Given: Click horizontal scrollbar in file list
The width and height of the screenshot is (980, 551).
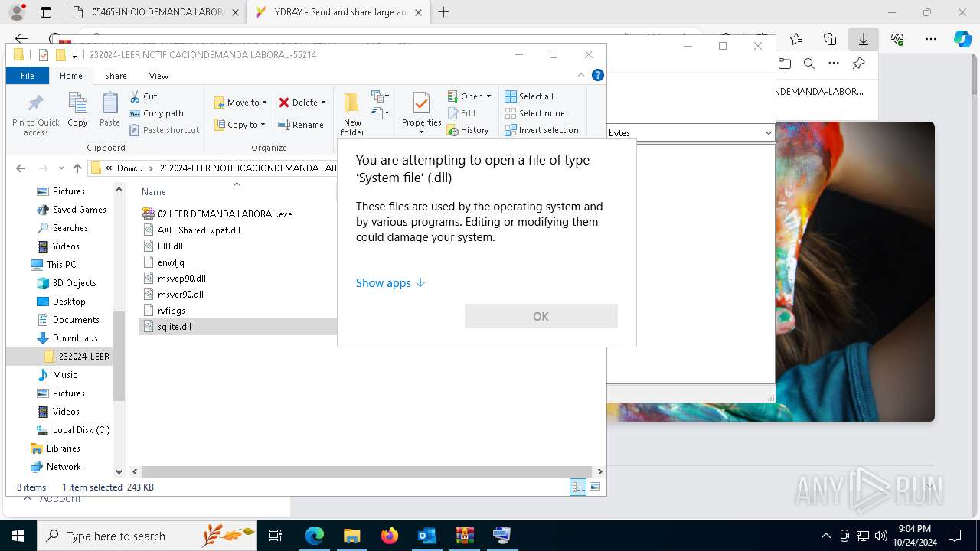Looking at the screenshot, I should tap(367, 472).
